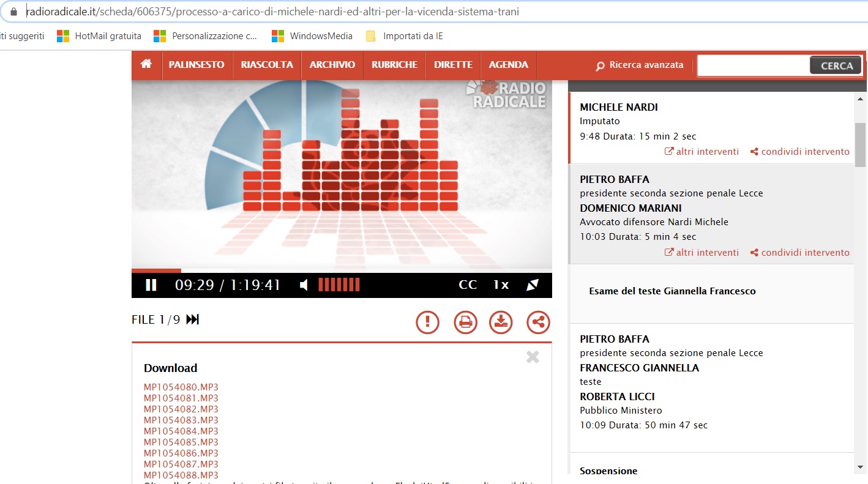Open the ARCHIVIO menu
Viewport: 868px width, 484px height.
(x=332, y=65)
